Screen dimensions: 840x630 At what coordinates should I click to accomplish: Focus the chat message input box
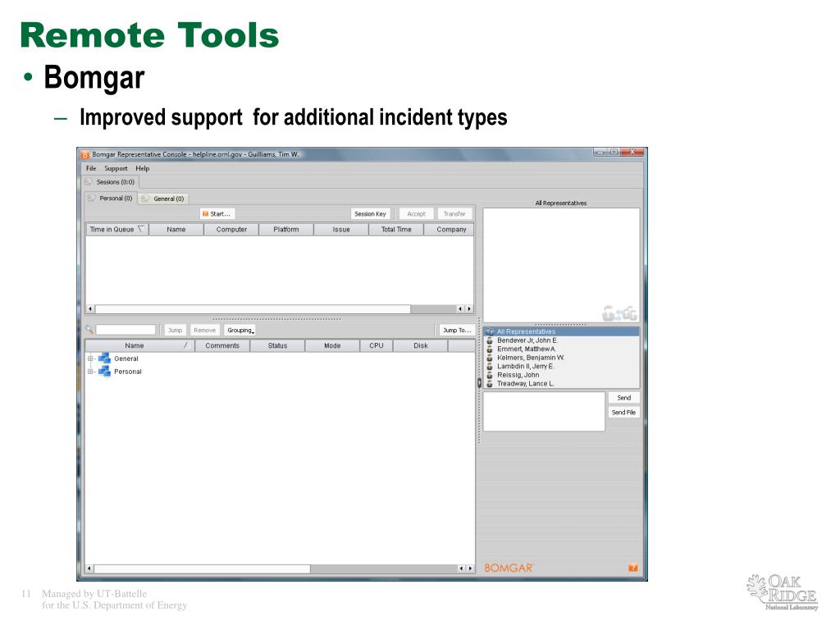coord(544,412)
